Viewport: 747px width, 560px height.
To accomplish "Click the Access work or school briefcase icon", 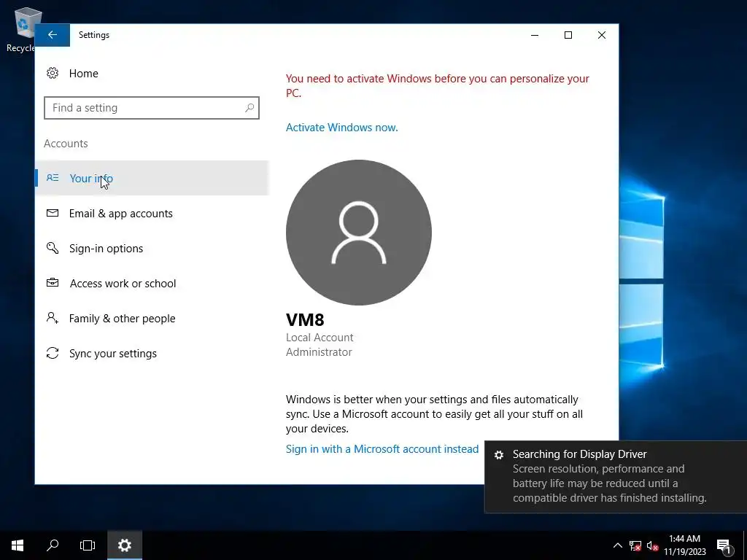I will coord(53,283).
